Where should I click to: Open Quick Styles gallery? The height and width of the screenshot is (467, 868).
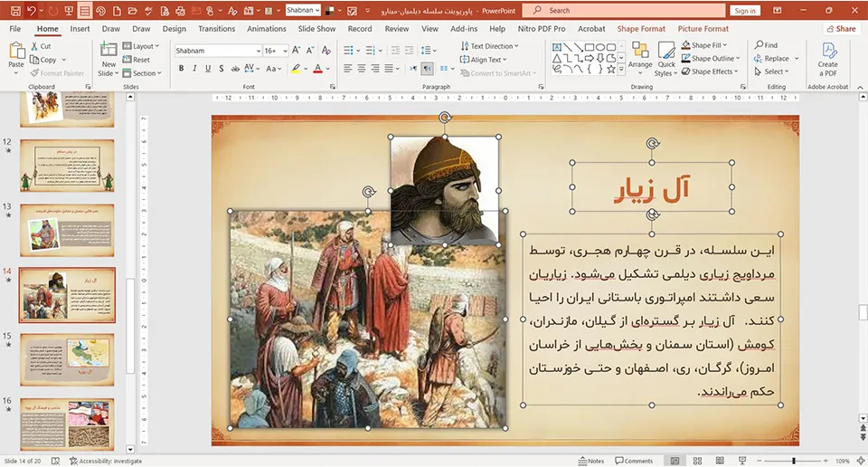[x=666, y=59]
